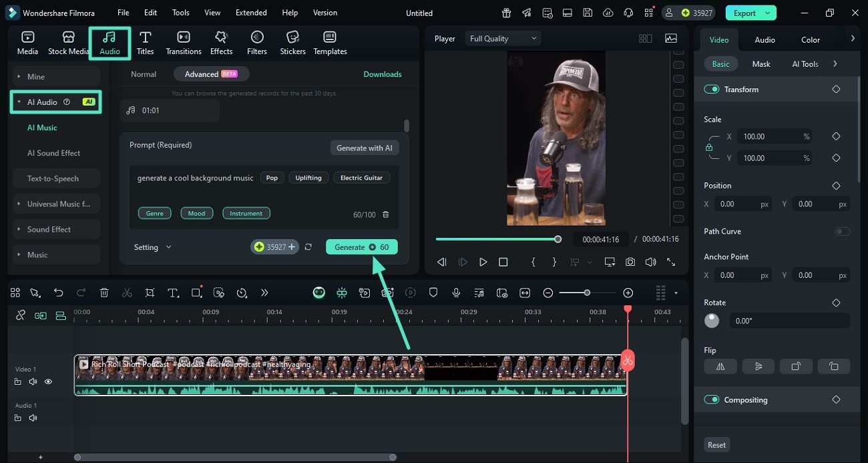Lock the Audio 1 track
868x463 pixels.
tap(17, 418)
